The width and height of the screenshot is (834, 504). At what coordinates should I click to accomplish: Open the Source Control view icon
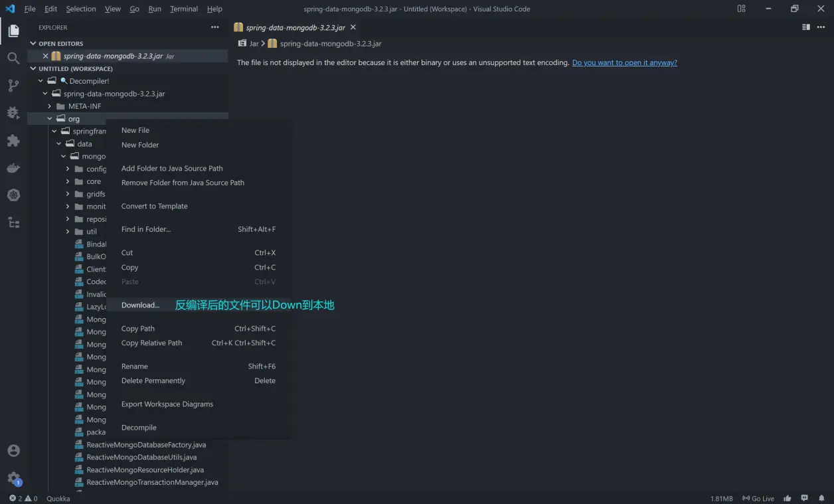(x=13, y=85)
